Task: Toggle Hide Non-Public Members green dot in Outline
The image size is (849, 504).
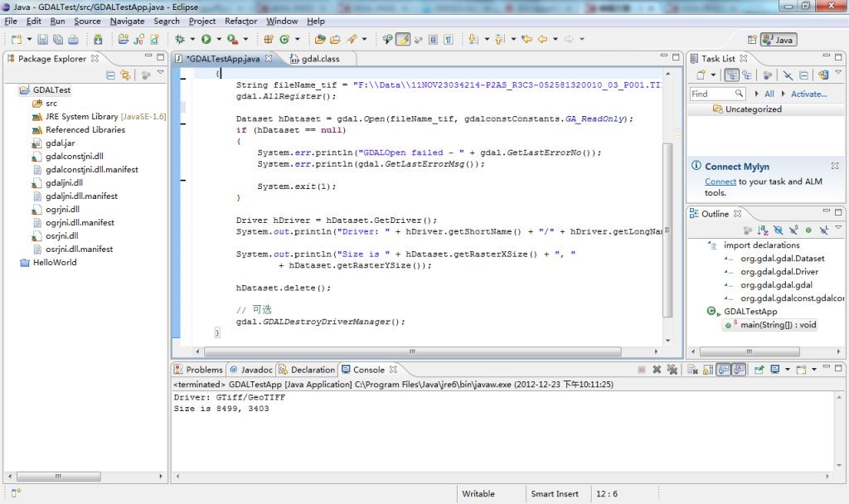Action: [x=808, y=230]
